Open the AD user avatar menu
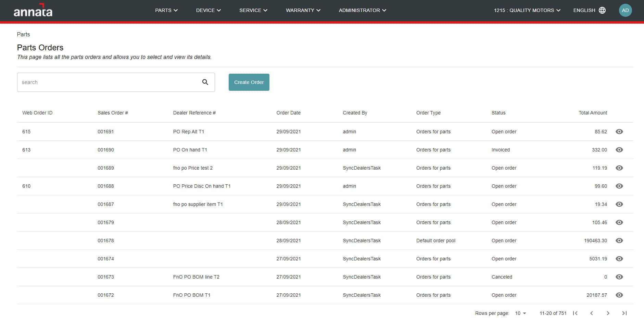This screenshot has height=319, width=644. pos(626,10)
